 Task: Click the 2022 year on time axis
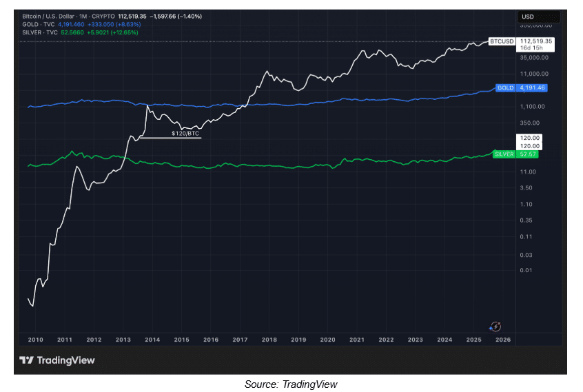coord(386,340)
